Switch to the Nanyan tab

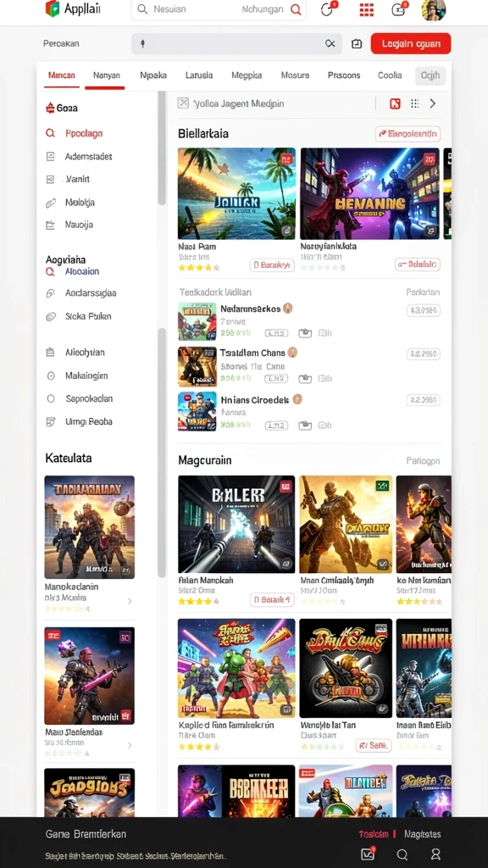[x=106, y=75]
